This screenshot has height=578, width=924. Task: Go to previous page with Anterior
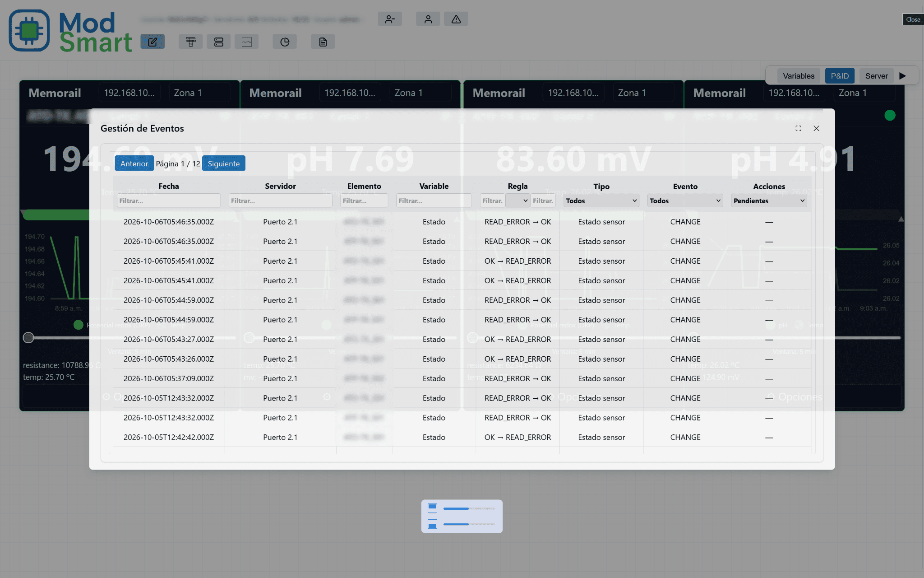[134, 163]
